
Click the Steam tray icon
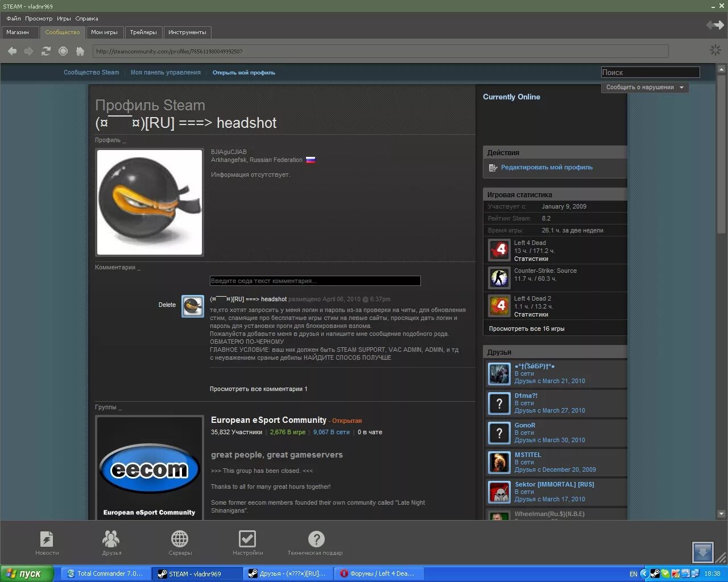[x=654, y=573]
